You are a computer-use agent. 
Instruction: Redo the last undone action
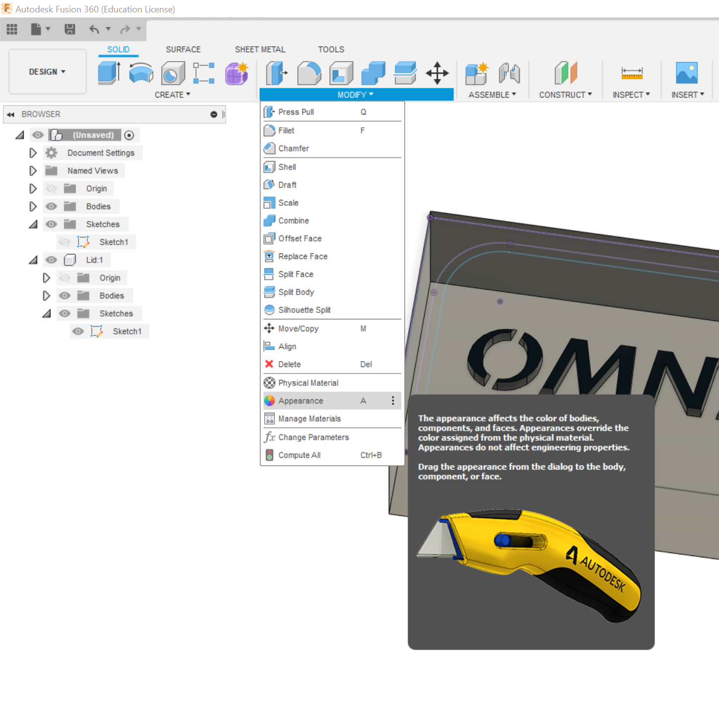click(125, 29)
